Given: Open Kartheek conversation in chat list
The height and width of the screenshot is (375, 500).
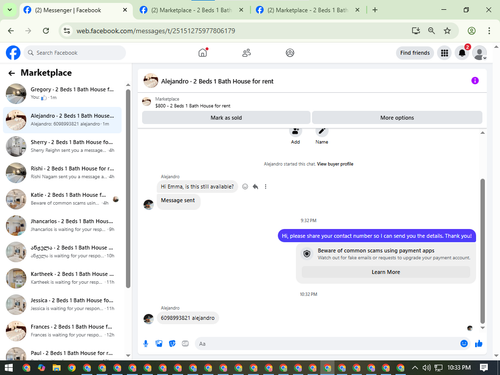Looking at the screenshot, I should [x=62, y=278].
